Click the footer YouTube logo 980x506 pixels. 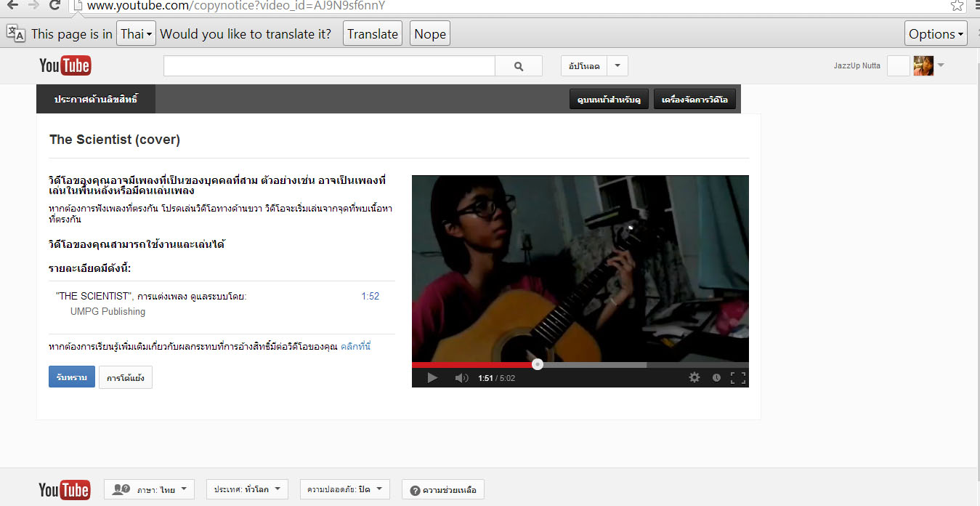tap(65, 489)
